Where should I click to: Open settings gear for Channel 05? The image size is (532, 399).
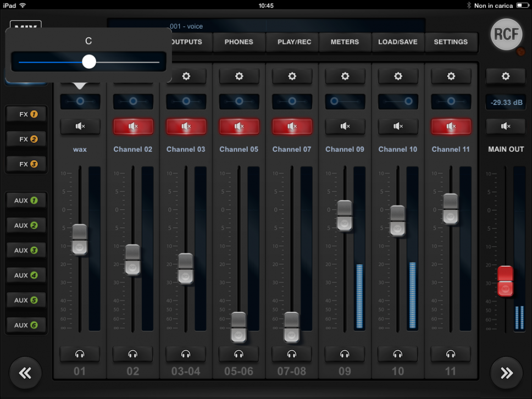coord(239,76)
